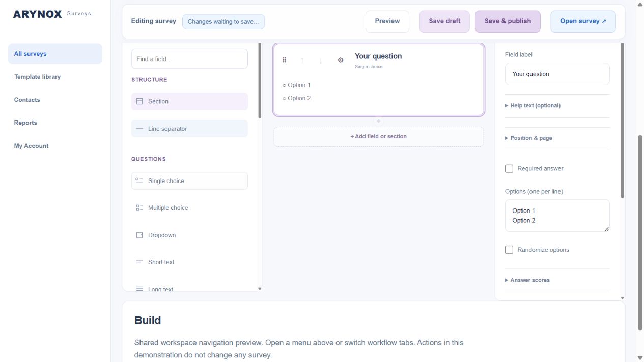Expand Answer scores section
Image resolution: width=644 pixels, height=362 pixels.
(527, 280)
